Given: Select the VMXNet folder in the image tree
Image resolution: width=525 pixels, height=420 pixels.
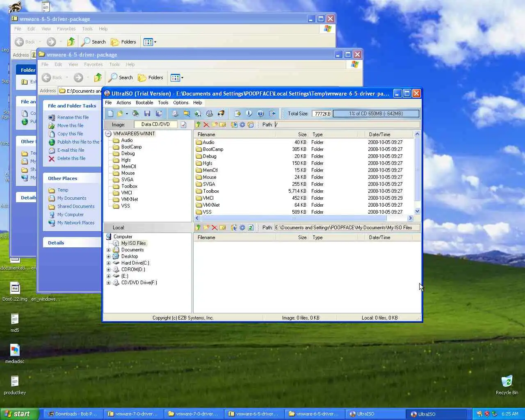Looking at the screenshot, I should click(x=130, y=199).
